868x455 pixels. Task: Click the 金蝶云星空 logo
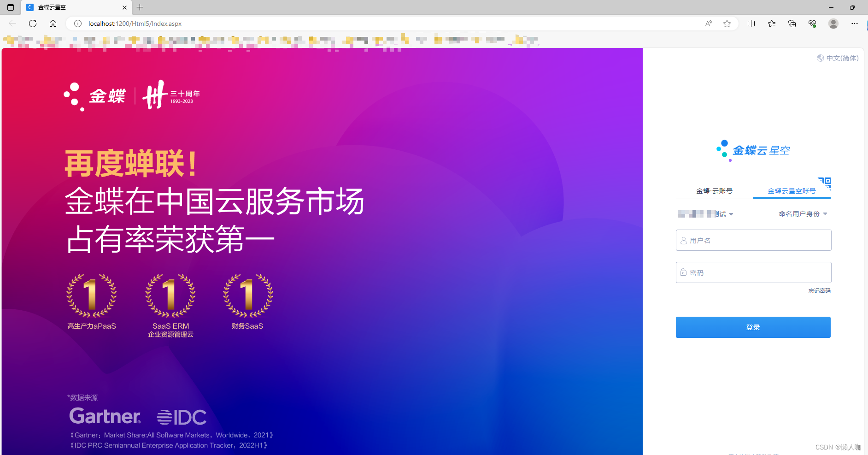pyautogui.click(x=753, y=150)
